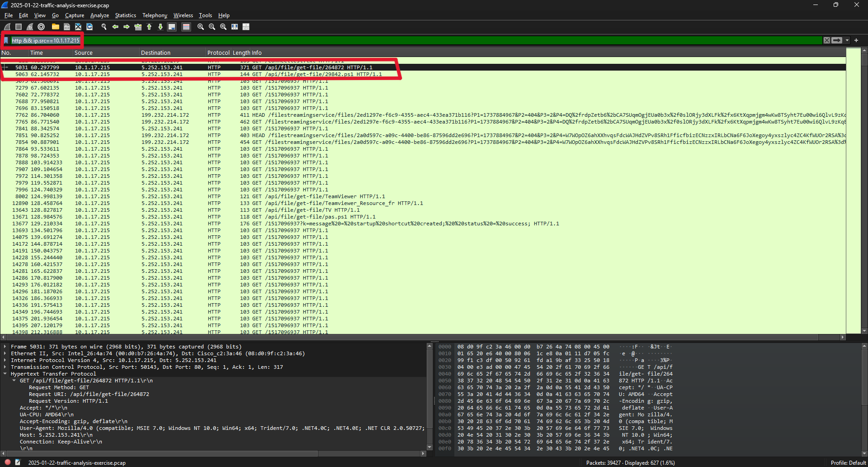Open capture options gear icon
This screenshot has width=868, height=467.
(x=41, y=27)
